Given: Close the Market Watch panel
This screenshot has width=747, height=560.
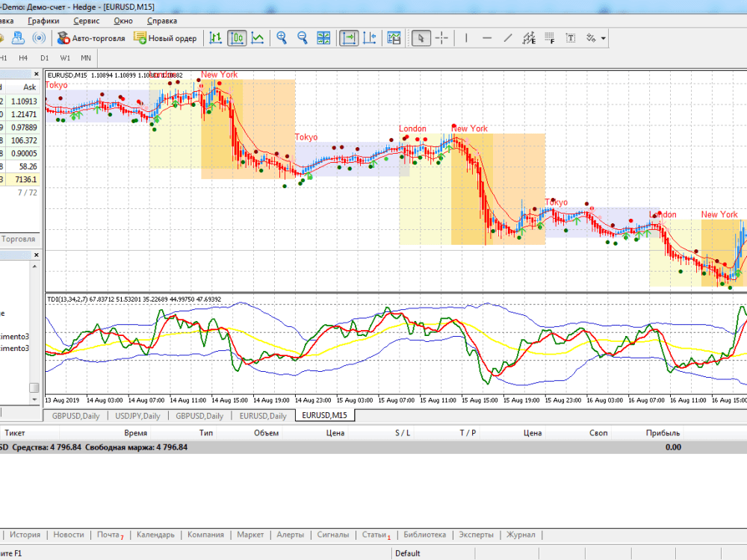Looking at the screenshot, I should (x=36, y=74).
